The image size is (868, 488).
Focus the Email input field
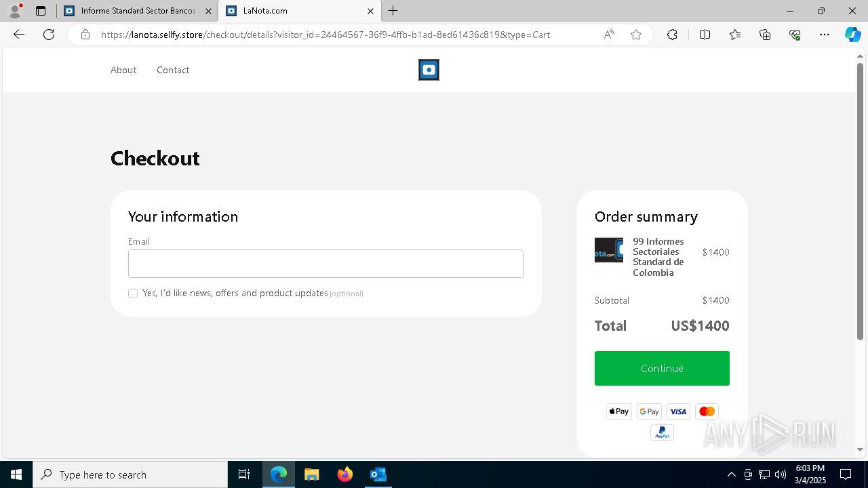pos(325,264)
